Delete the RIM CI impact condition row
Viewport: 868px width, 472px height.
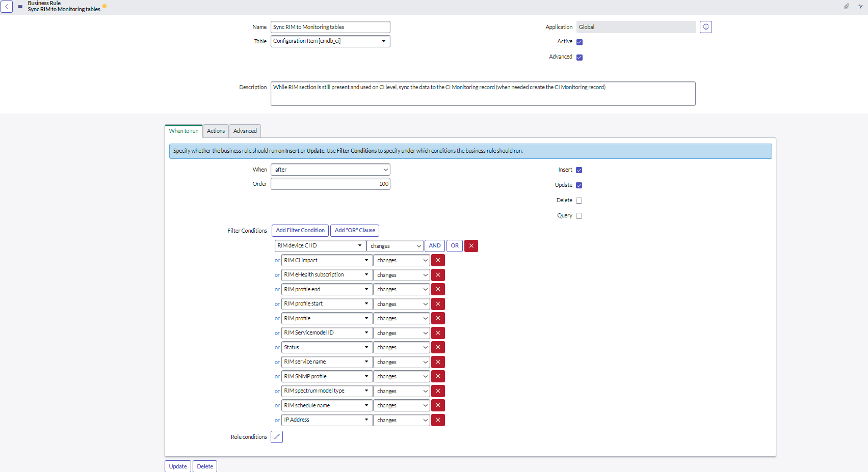[x=438, y=260]
